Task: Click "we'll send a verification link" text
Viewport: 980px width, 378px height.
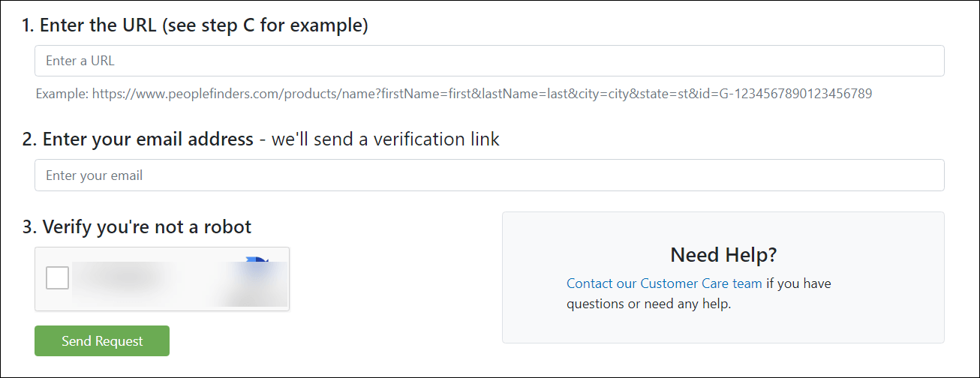Action: point(386,139)
